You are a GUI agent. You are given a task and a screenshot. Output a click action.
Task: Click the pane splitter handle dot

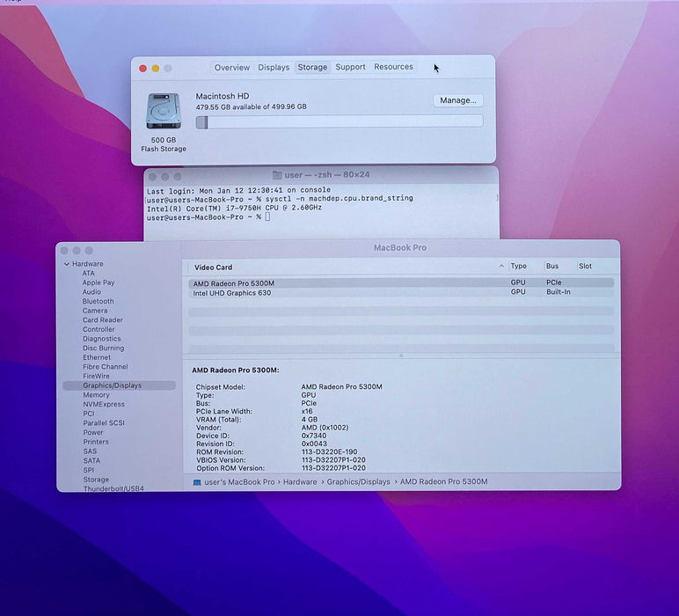401,356
